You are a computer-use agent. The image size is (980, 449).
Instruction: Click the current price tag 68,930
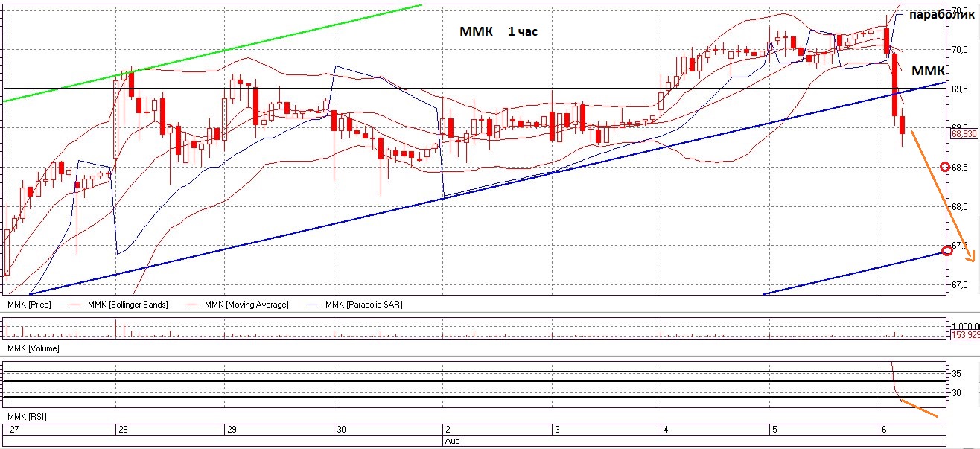coord(964,133)
